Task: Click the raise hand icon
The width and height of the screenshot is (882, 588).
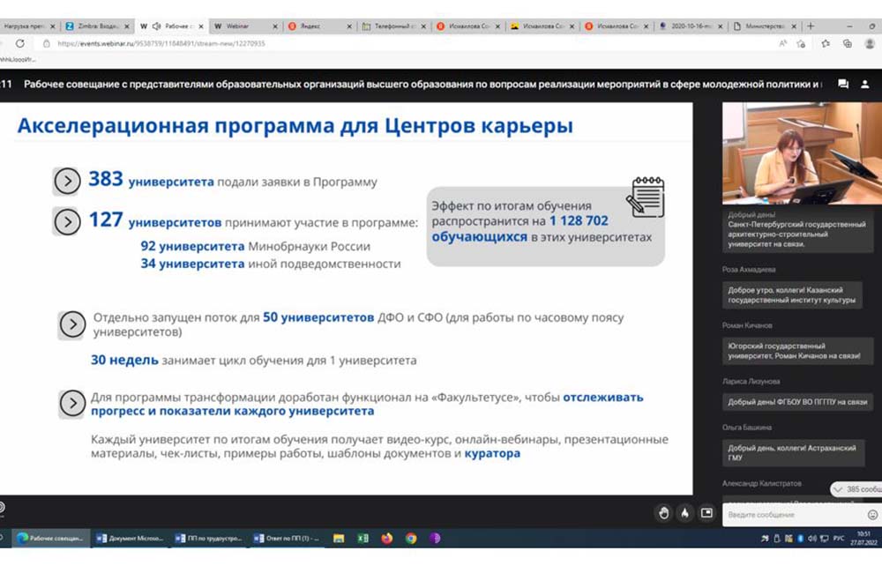Action: (x=664, y=512)
